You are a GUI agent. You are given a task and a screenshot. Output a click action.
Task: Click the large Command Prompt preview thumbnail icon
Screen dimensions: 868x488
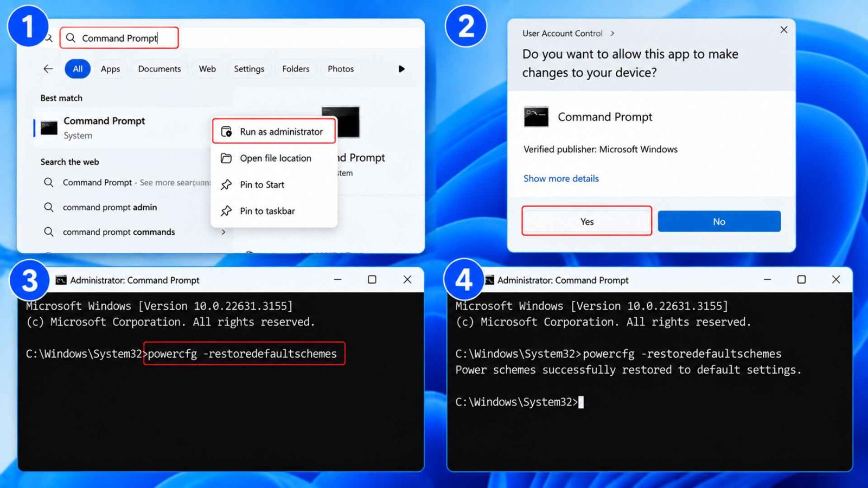click(x=341, y=122)
